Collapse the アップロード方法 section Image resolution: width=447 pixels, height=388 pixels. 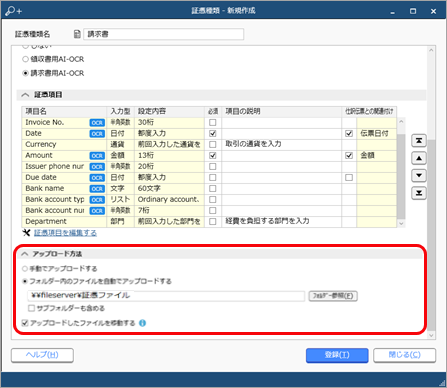[25, 254]
